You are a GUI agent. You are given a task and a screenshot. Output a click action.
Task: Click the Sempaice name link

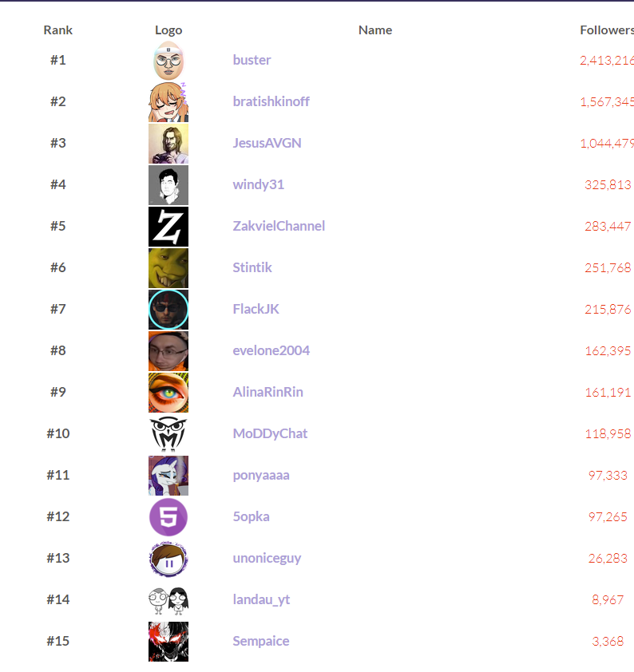click(x=260, y=641)
